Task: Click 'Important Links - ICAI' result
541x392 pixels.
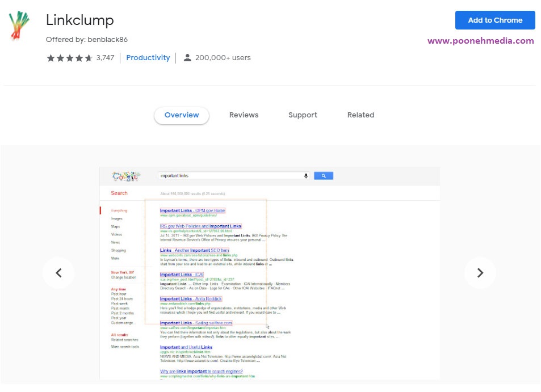Action: [x=182, y=275]
